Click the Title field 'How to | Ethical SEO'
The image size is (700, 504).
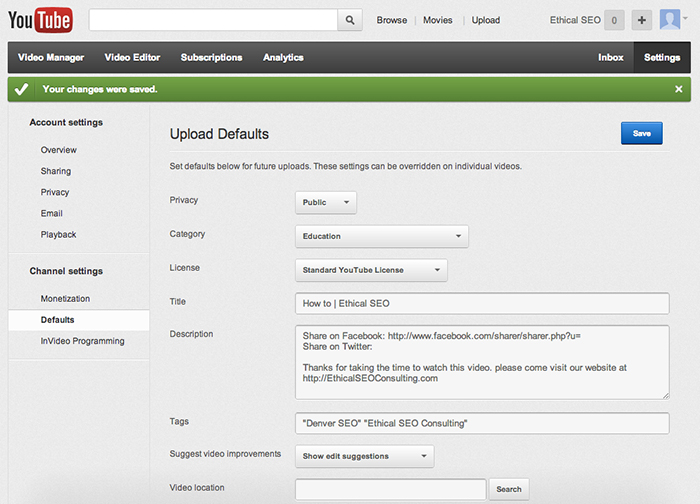[482, 304]
